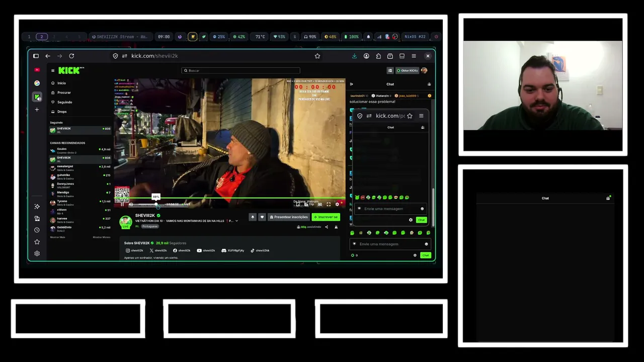Switch to workspace 1 in top bar
The image size is (644, 362).
[29, 37]
